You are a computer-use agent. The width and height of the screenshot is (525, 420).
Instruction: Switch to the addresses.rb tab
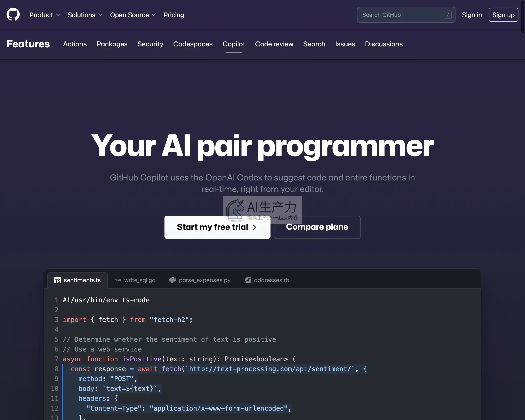267,280
